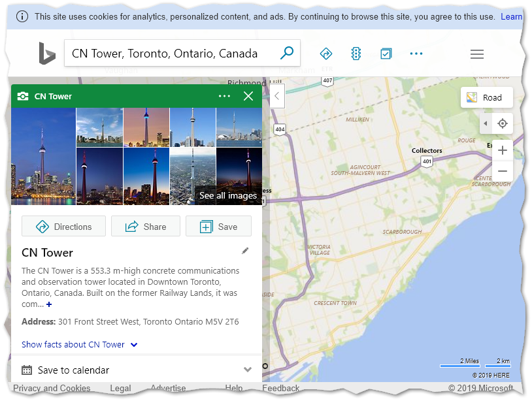Click the search magnifier icon
Image resolution: width=532 pixels, height=401 pixels.
[287, 53]
